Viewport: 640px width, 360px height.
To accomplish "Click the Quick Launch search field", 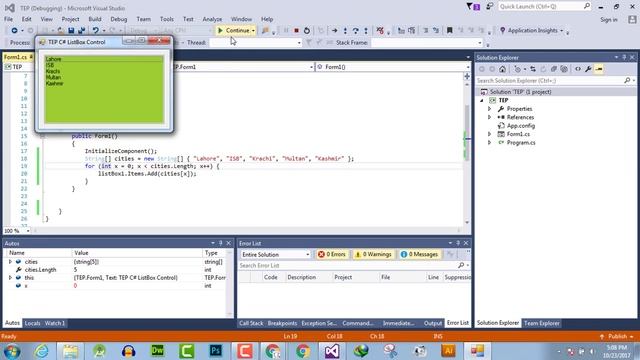I will [544, 7].
